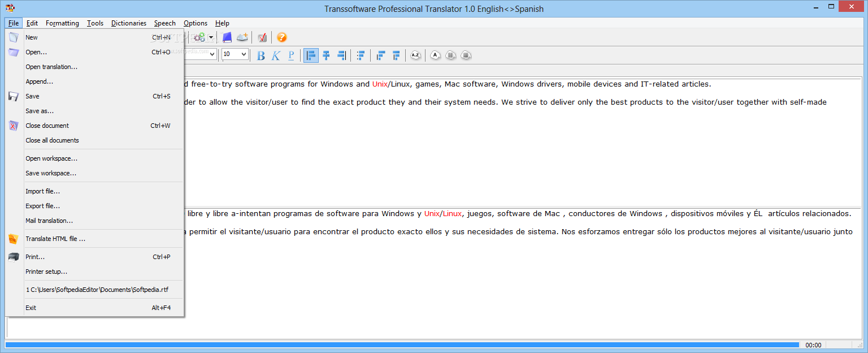Toggle the highlighted align left button
The height and width of the screenshot is (353, 868).
click(x=311, y=55)
